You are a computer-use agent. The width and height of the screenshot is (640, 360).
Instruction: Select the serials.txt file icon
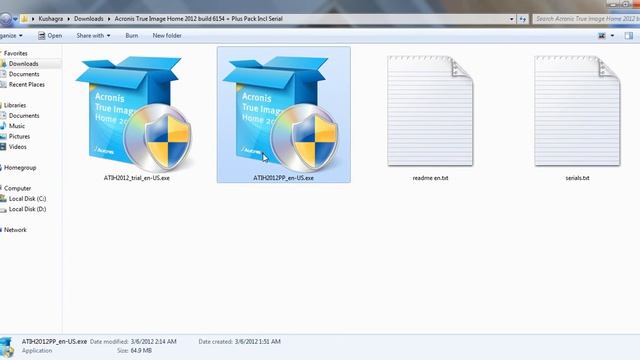point(577,111)
